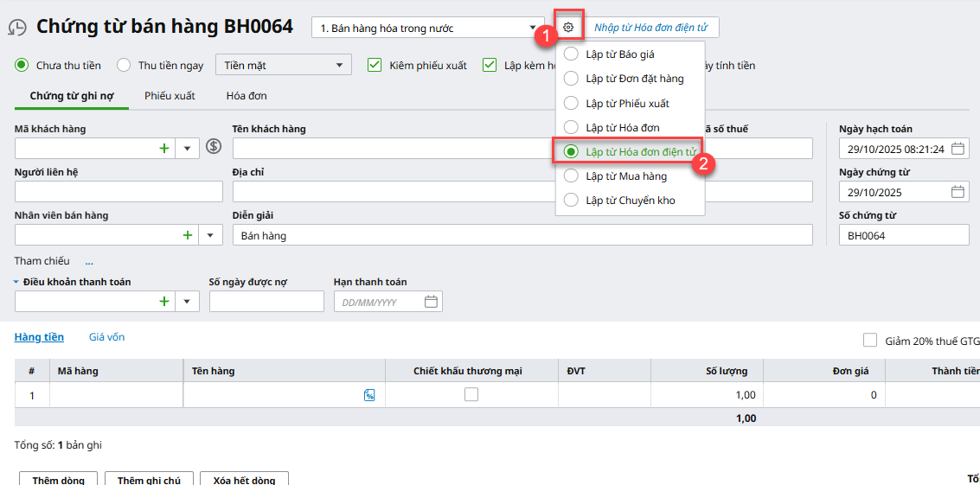Image resolution: width=980 pixels, height=485 pixels.
Task: Click the history clock icon beside title
Action: click(16, 28)
